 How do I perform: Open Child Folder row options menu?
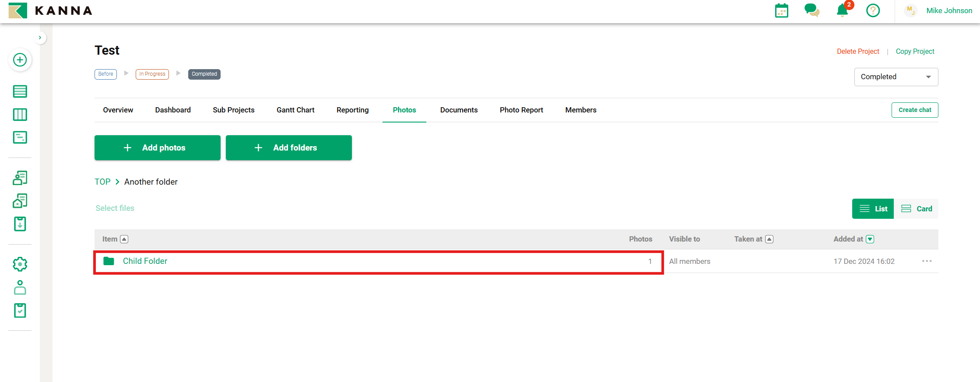pyautogui.click(x=927, y=261)
